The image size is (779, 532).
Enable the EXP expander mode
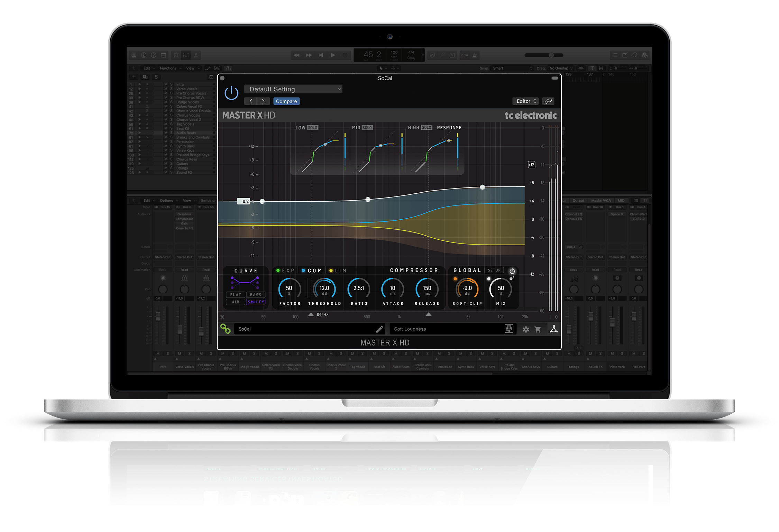(285, 270)
